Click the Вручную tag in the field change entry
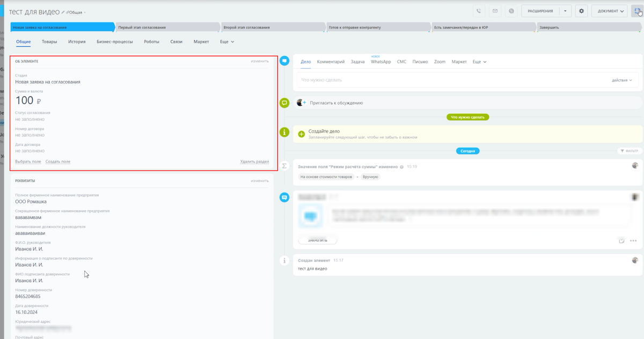Image resolution: width=644 pixels, height=339 pixels. [371, 176]
